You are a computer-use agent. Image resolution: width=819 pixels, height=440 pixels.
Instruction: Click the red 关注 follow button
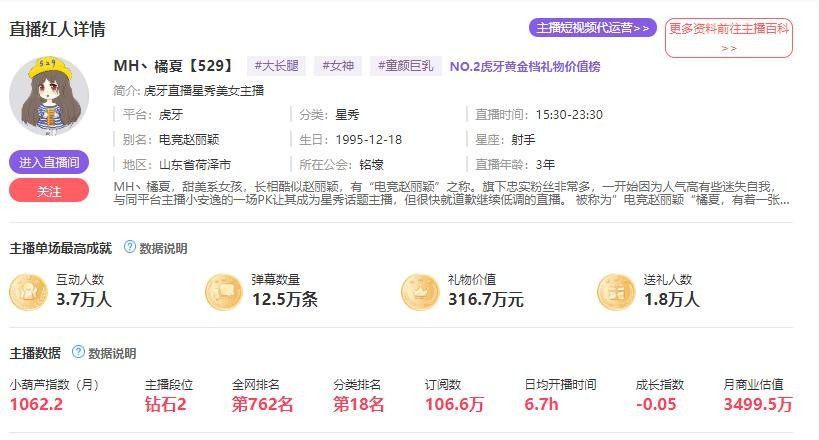pos(49,190)
